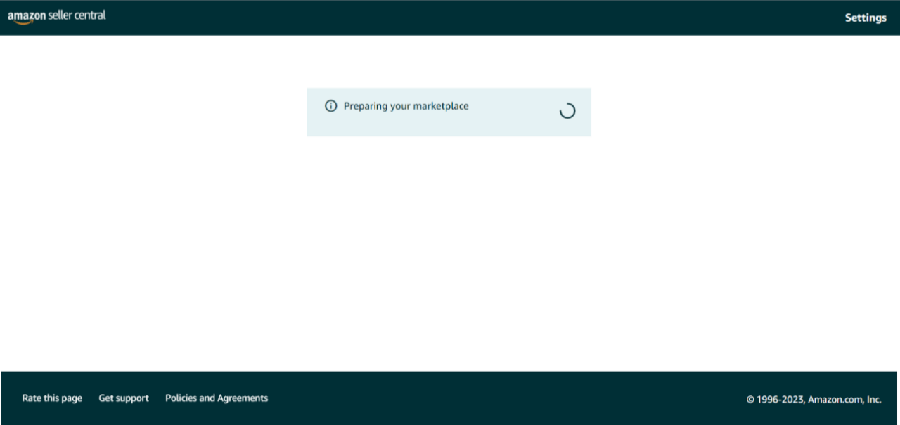The image size is (900, 425).
Task: Open Settings in the top bar
Action: [866, 18]
